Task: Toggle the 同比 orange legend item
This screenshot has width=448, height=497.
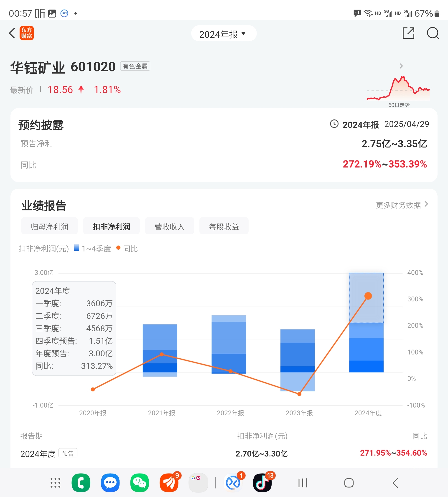Action: [127, 248]
